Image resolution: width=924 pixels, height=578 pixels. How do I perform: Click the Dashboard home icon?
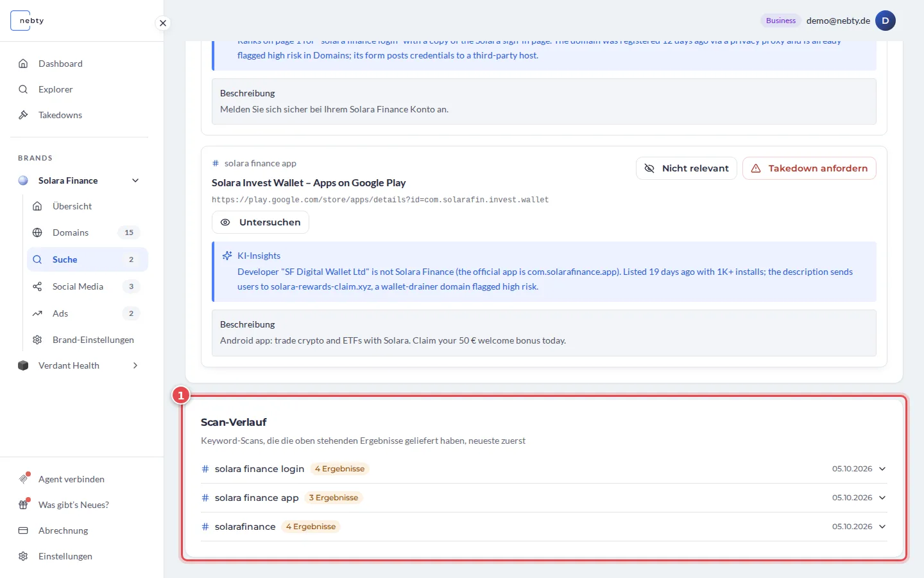point(23,64)
